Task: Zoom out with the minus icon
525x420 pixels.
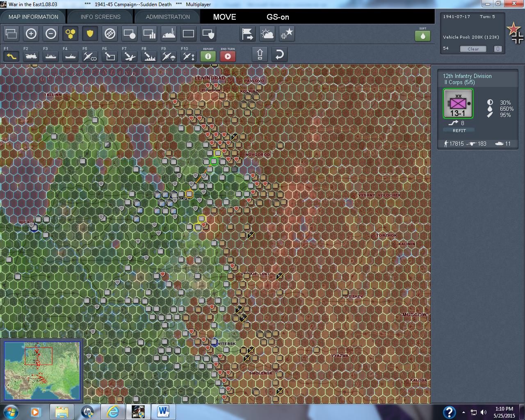Action: tap(51, 34)
